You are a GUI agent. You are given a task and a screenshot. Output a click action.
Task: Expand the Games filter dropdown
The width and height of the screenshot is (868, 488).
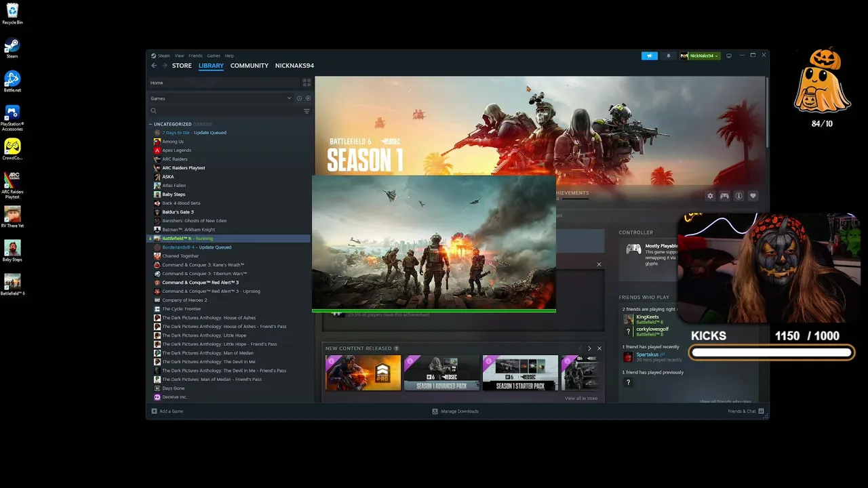coord(290,98)
